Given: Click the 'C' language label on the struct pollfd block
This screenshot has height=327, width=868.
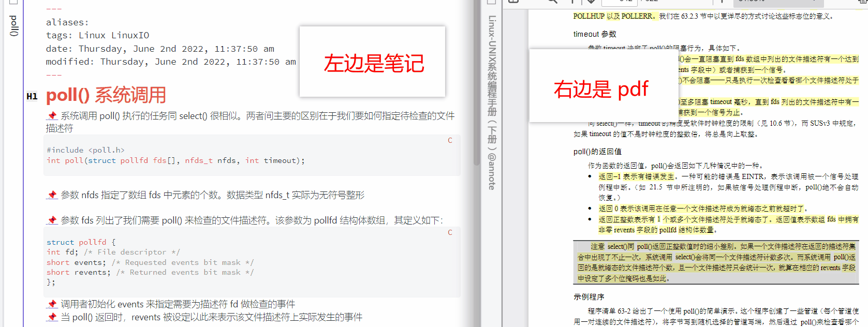Looking at the screenshot, I should (450, 232).
